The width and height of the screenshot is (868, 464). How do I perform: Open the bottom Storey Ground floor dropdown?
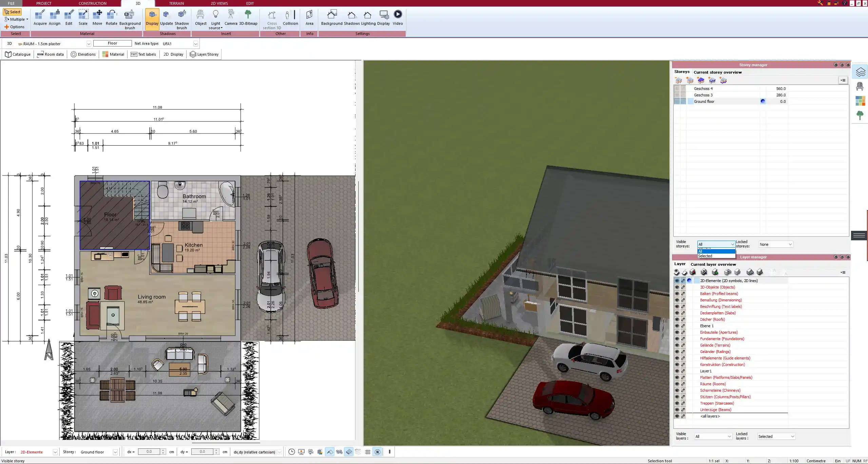click(115, 452)
